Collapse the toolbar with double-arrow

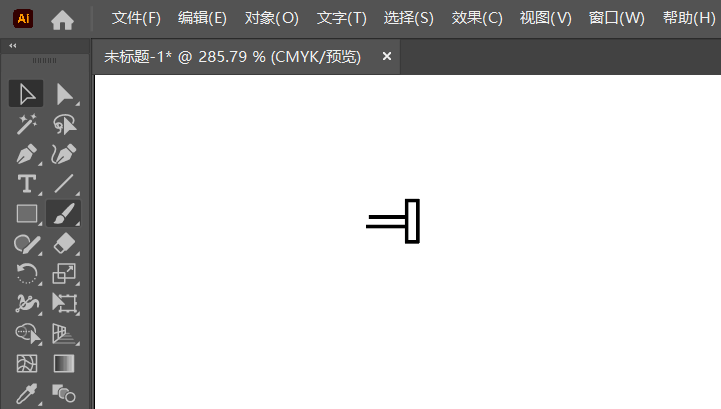(13, 46)
